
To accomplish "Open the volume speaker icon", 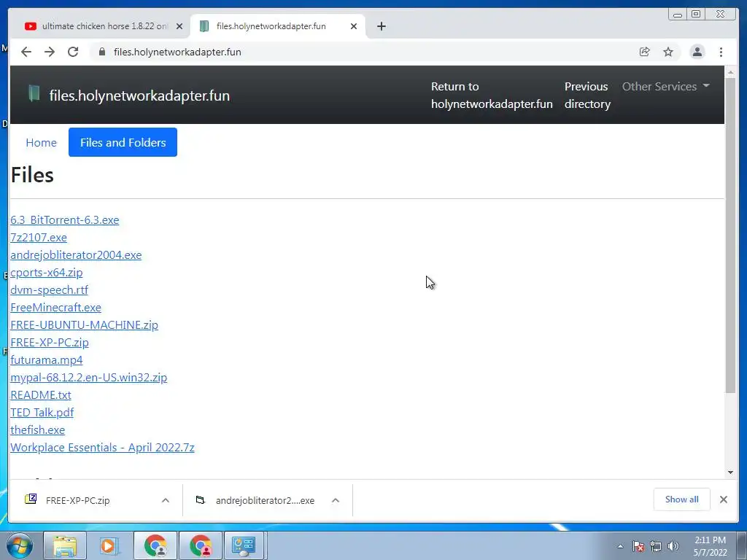I will pos(673,546).
